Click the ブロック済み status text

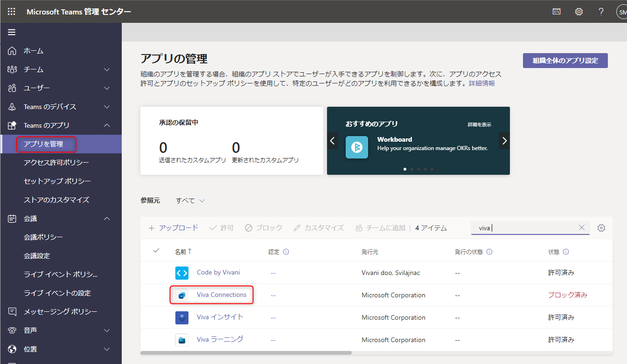pos(568,295)
